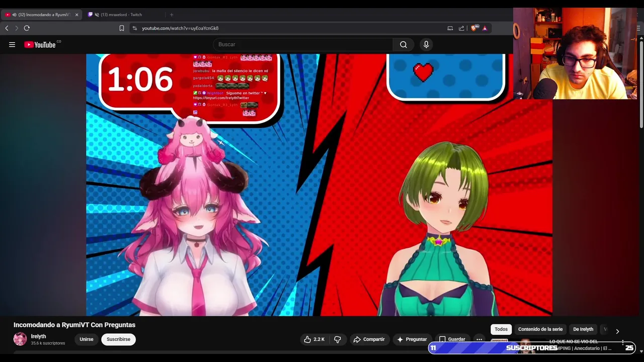The image size is (644, 362).
Task: Save video with Guardar button
Action: tap(452, 339)
